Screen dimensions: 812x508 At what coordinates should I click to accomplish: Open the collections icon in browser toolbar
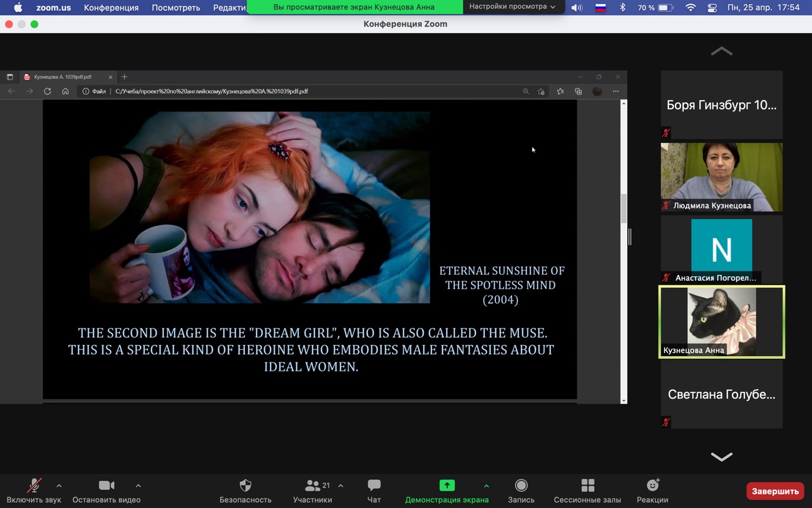pos(578,91)
